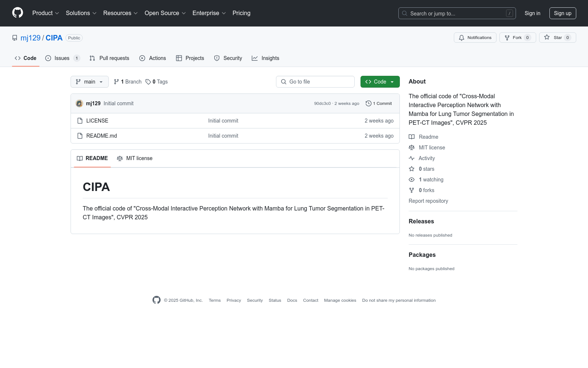Open the Insights tab
This screenshot has height=368, width=588.
[x=266, y=58]
